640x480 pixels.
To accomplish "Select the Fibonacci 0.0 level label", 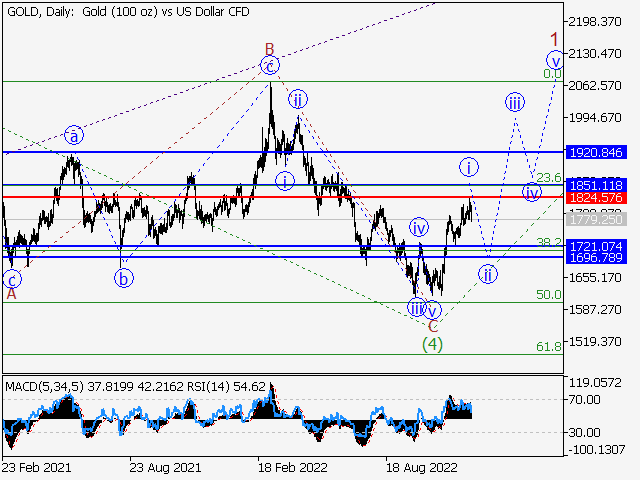I will click(x=552, y=74).
